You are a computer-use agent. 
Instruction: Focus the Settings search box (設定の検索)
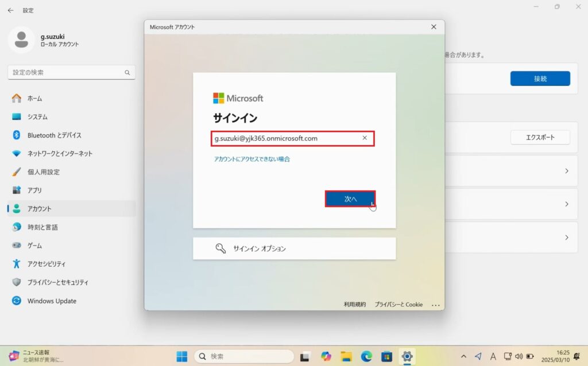click(x=71, y=72)
